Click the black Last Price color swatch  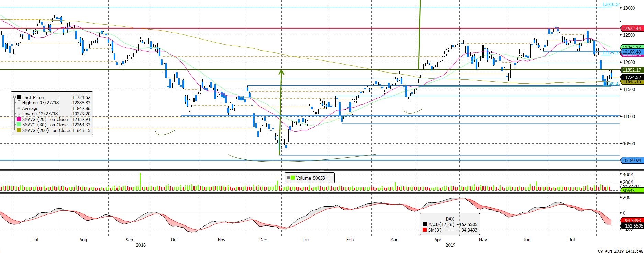pyautogui.click(x=19, y=97)
